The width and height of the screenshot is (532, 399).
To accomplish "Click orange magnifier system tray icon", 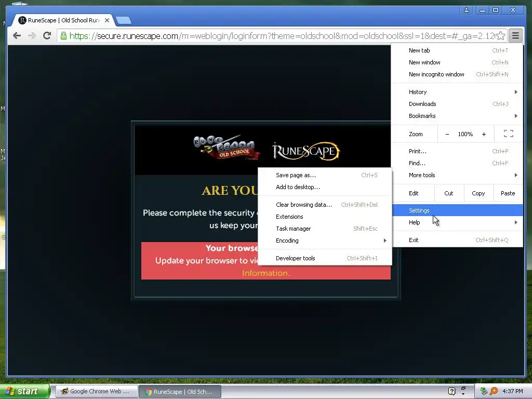I will pos(494,391).
